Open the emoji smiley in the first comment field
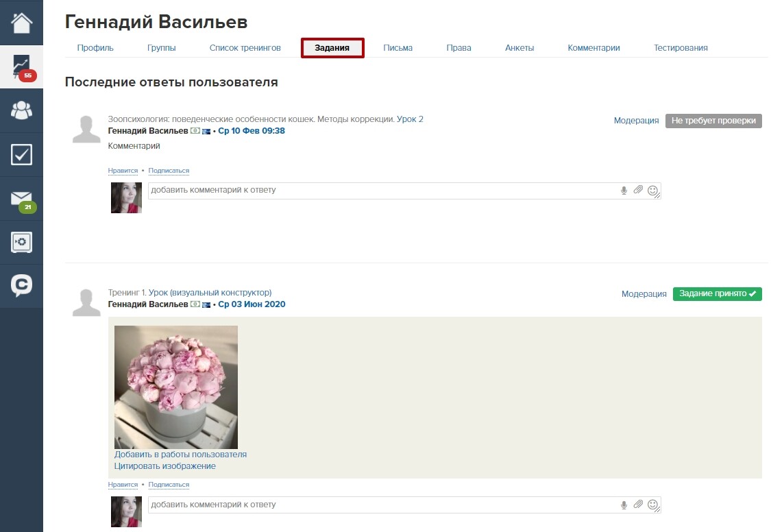 click(x=652, y=191)
